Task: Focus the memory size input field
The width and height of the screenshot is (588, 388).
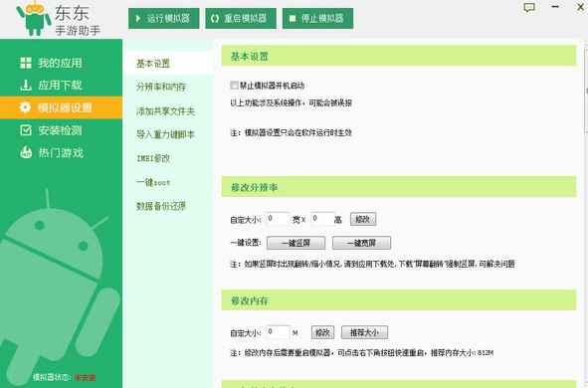Action: pyautogui.click(x=278, y=332)
